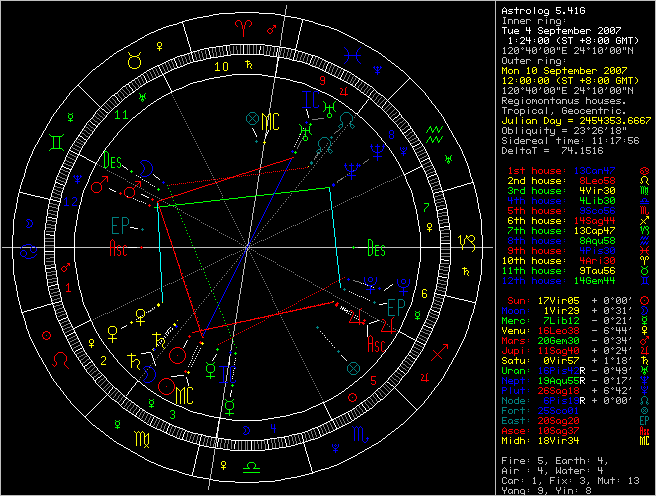Click the Astrolog 5.41G title text

point(536,7)
